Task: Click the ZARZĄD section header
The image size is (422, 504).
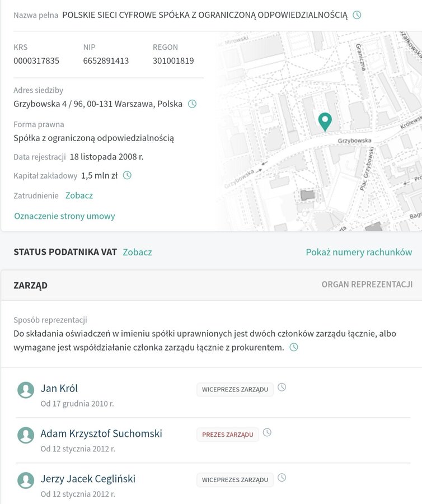Action: click(x=31, y=286)
